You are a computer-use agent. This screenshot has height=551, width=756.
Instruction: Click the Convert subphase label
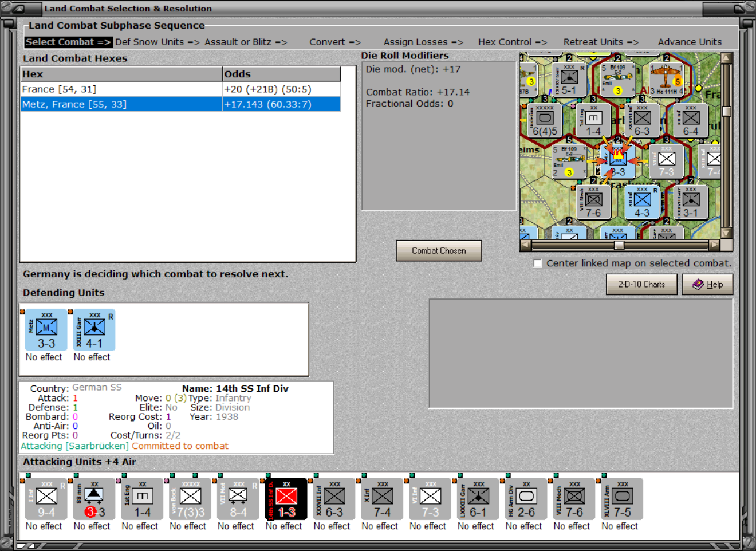point(335,42)
